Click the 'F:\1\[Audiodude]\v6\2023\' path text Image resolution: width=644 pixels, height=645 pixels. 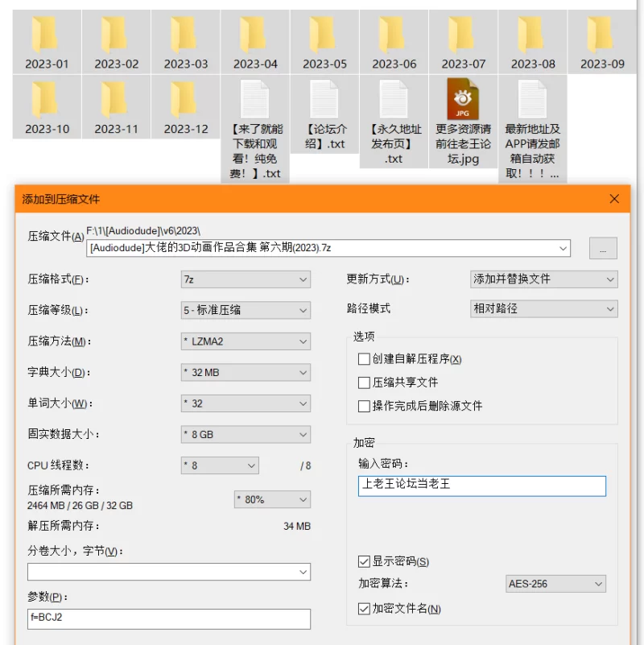coord(143,231)
